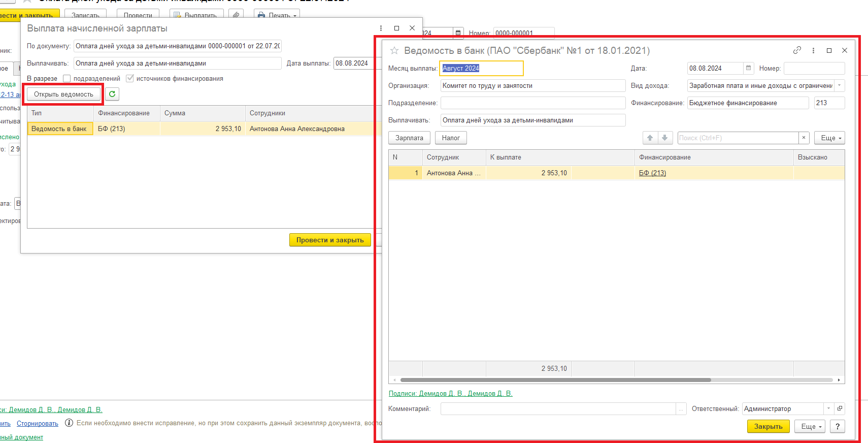868x443 pixels.
Task: Click the open-form icon next to Ответственный field
Action: (840, 408)
